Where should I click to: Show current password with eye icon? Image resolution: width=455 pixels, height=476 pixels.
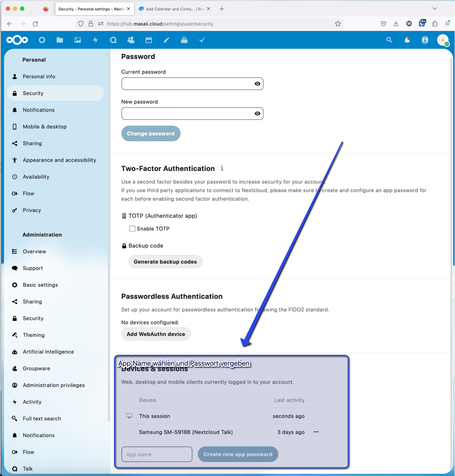(257, 84)
